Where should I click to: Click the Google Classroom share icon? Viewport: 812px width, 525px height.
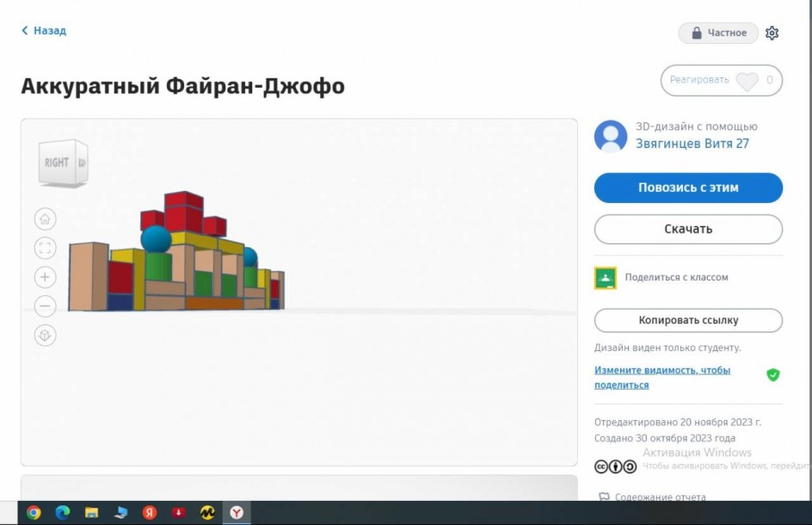(x=605, y=278)
